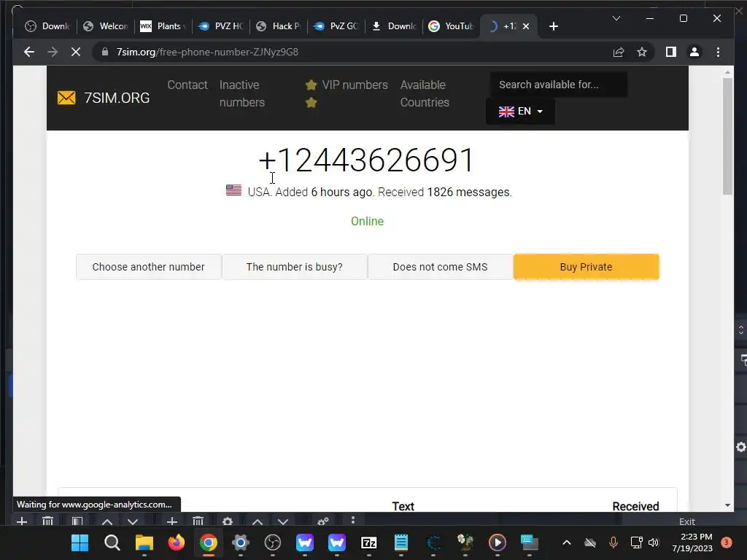This screenshot has width=747, height=560.
Task: Open File Explorer from the taskbar
Action: pos(144,542)
